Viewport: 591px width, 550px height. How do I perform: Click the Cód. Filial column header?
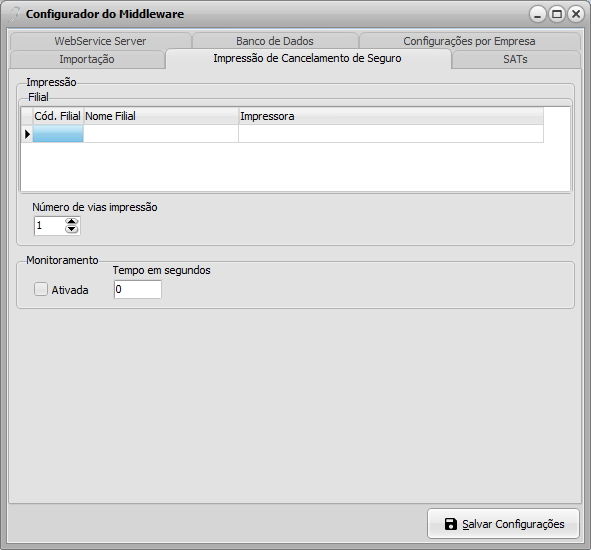(x=58, y=116)
